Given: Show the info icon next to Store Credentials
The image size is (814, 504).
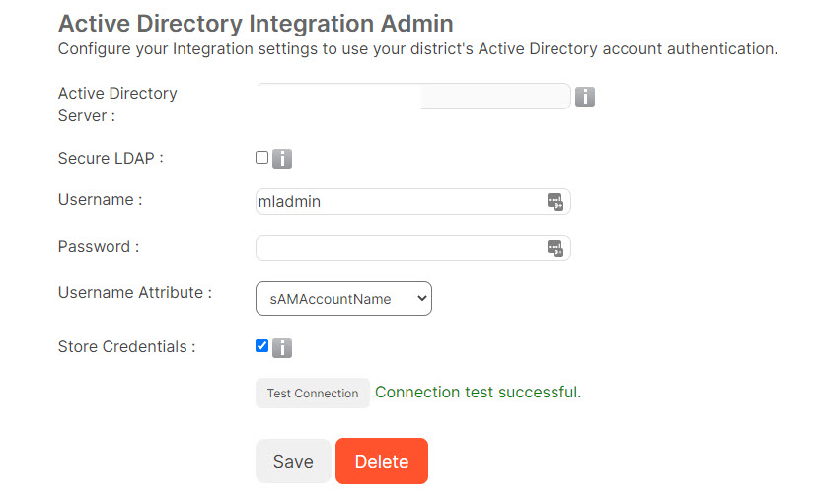Looking at the screenshot, I should (282, 348).
